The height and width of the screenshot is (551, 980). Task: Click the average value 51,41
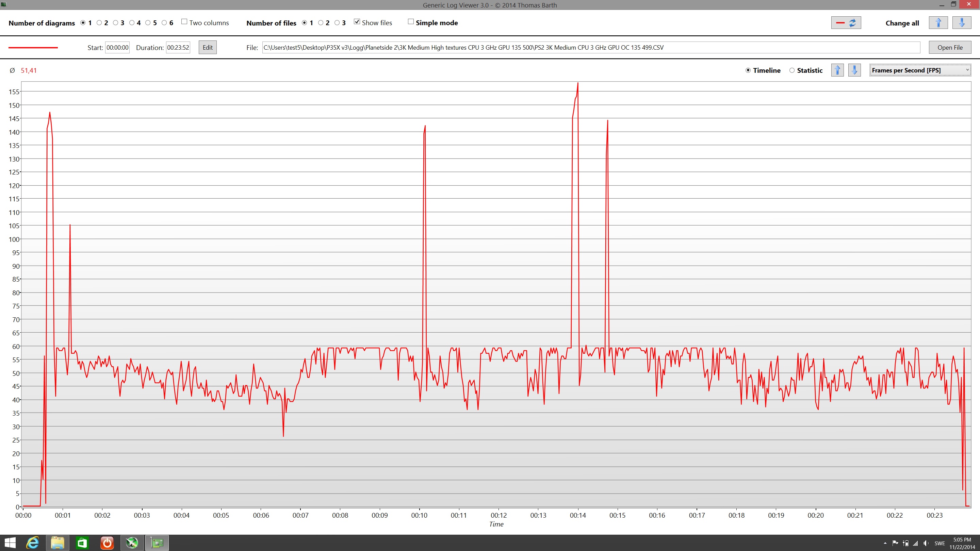[x=29, y=70]
